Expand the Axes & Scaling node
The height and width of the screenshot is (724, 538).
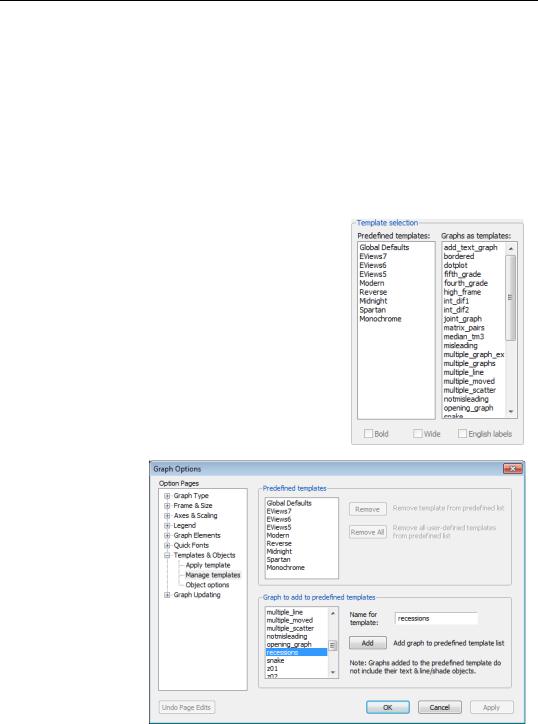(167, 516)
